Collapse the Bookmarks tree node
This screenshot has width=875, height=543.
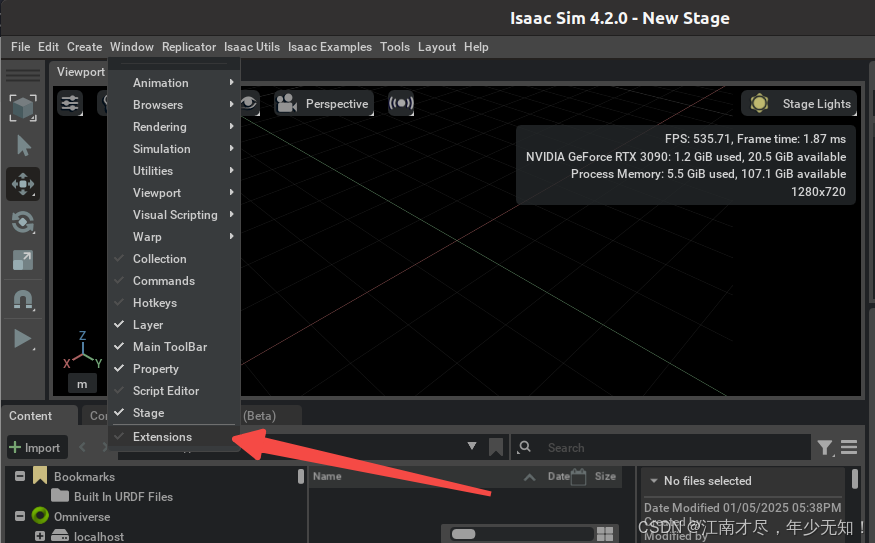(20, 477)
